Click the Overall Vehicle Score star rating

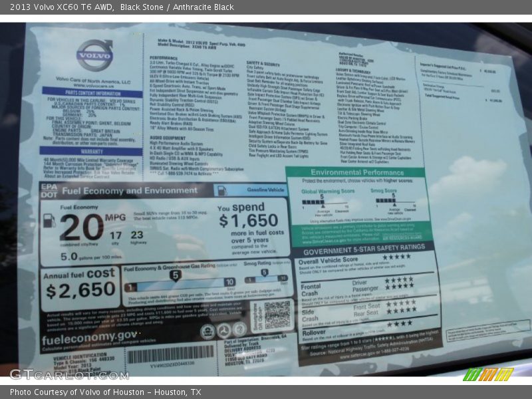point(396,257)
